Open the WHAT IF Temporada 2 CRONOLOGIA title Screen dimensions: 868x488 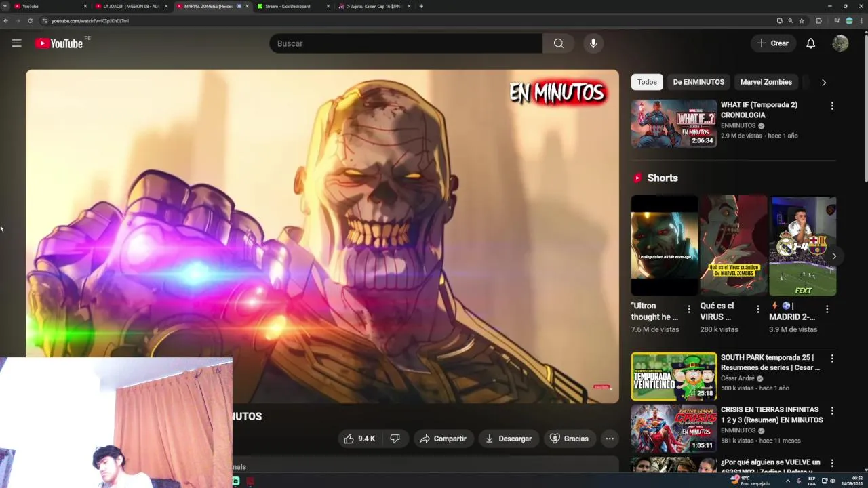759,110
